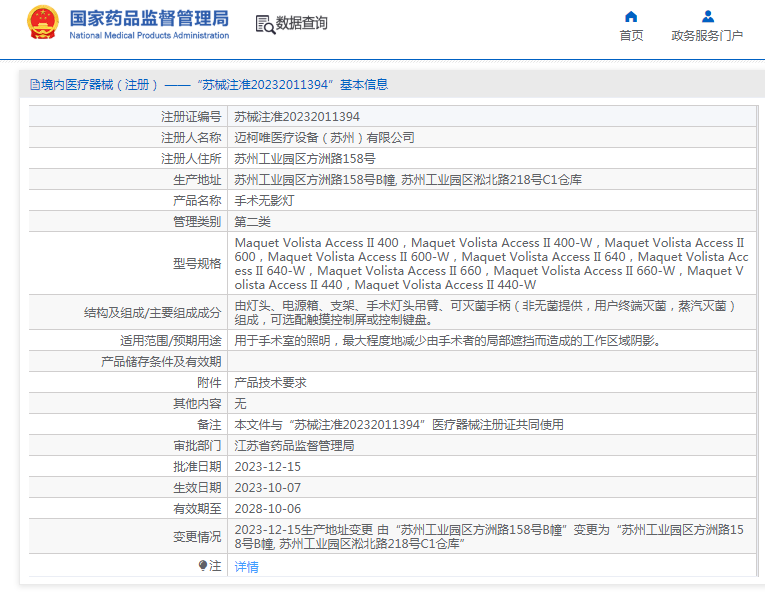
Task: Click the 生产地址 row label
Action: [x=197, y=180]
